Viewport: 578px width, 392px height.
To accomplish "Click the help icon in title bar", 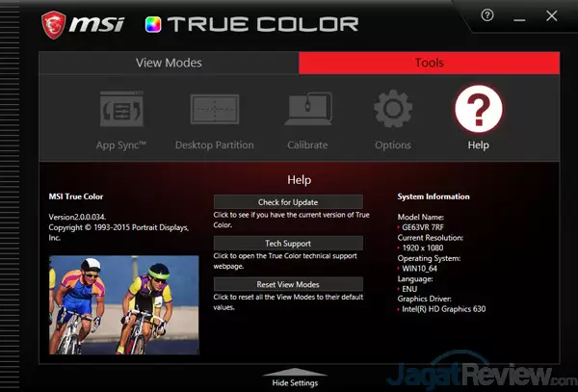I will (x=487, y=15).
